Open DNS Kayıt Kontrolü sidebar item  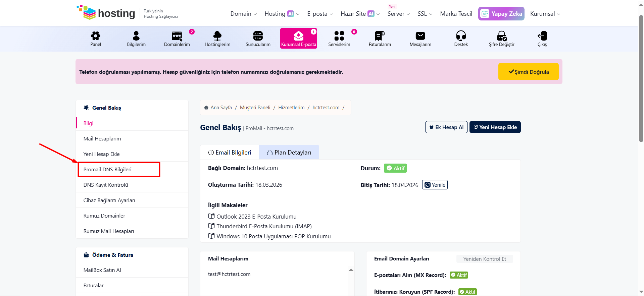coord(132,185)
